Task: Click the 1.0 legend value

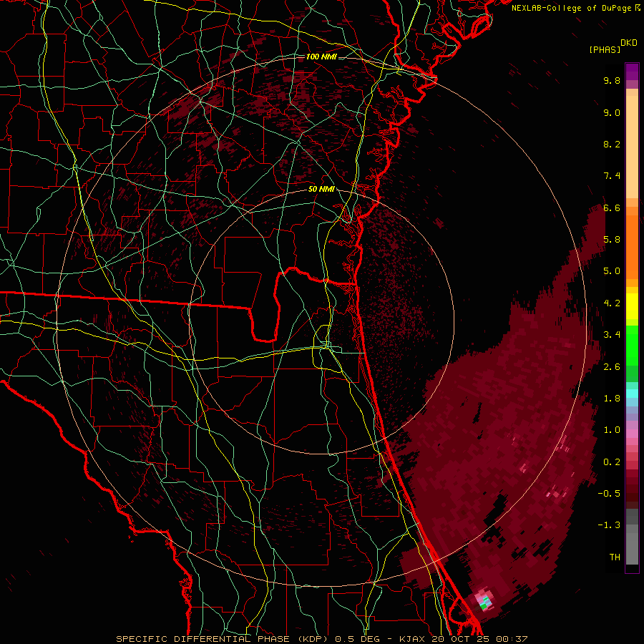Action: click(612, 430)
